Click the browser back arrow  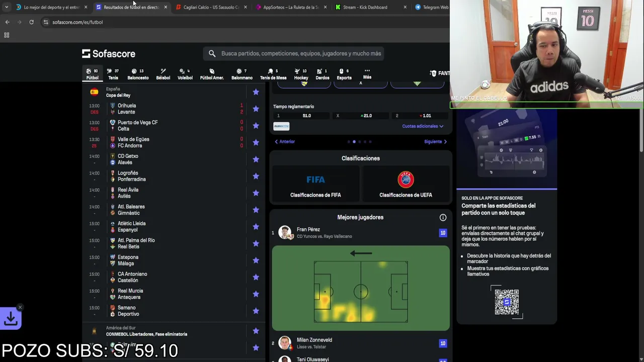point(7,22)
